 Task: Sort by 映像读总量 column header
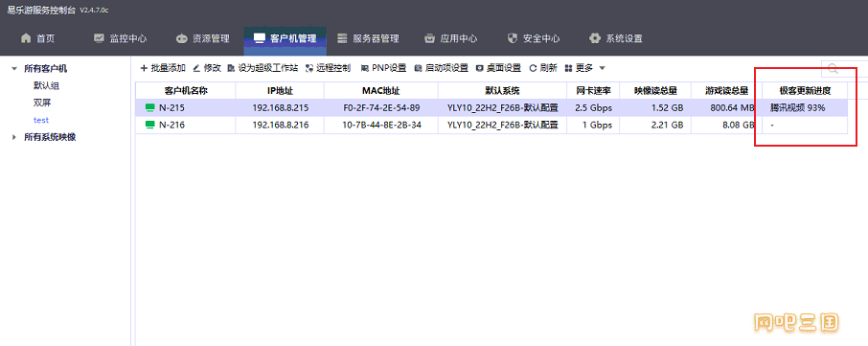coord(655,91)
